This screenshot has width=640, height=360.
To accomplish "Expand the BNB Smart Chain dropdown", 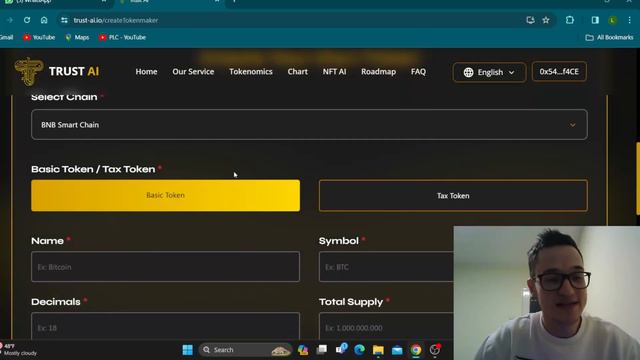I will (x=309, y=124).
